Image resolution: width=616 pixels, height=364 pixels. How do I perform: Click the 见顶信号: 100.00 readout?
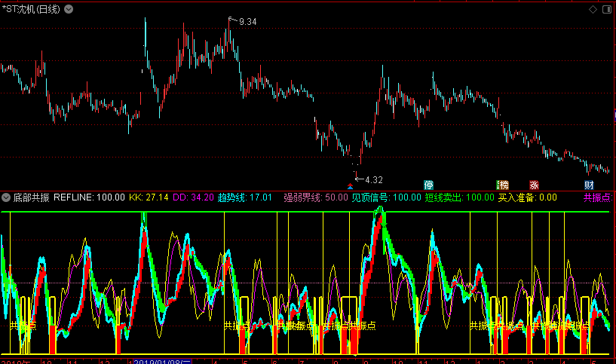[386, 197]
